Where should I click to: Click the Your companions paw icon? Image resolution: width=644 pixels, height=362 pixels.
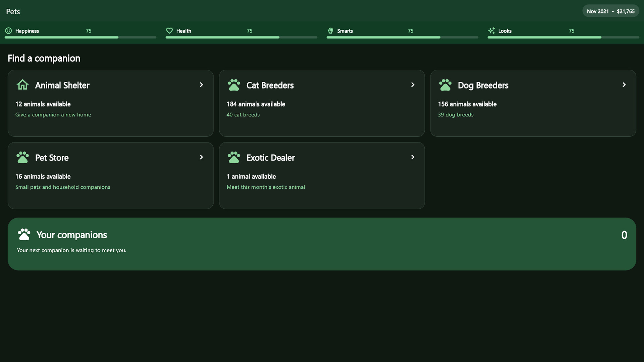24,234
